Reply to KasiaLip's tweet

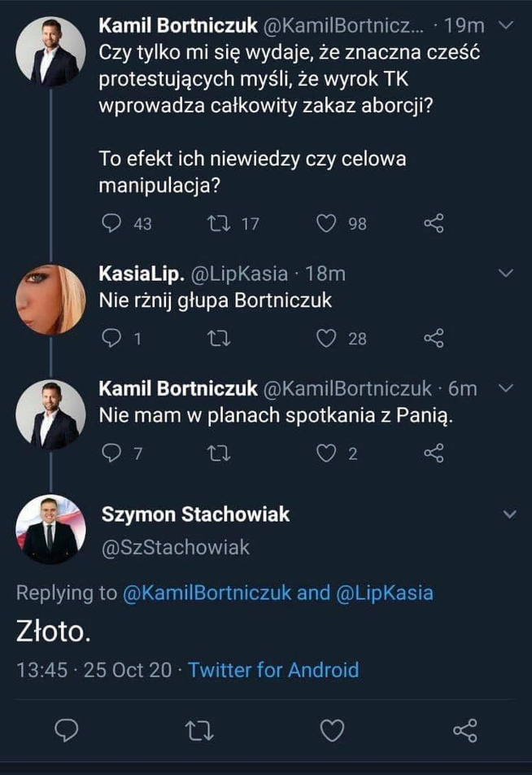coord(111,338)
